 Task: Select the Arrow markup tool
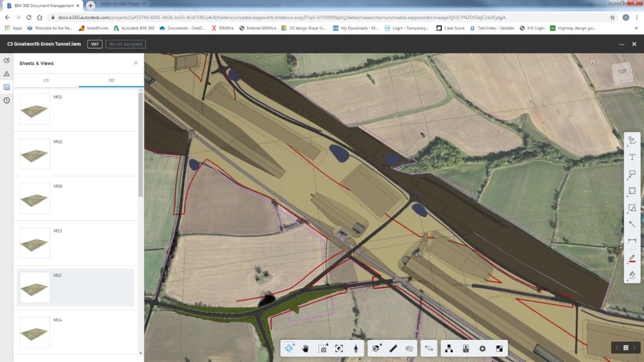632,224
